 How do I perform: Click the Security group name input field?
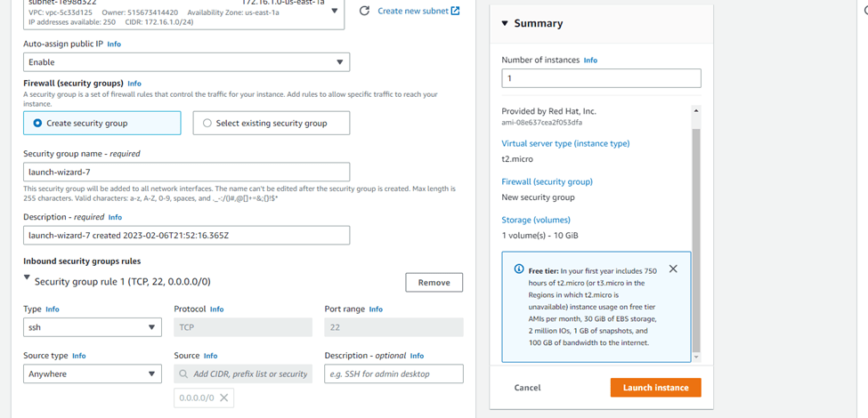[186, 172]
